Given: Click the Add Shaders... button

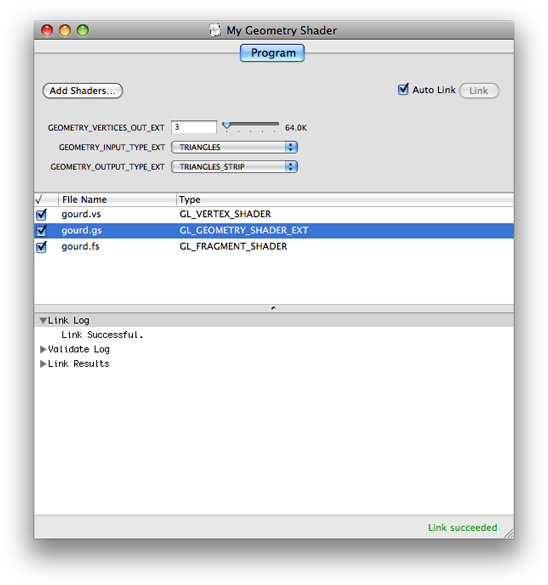Looking at the screenshot, I should tap(82, 91).
